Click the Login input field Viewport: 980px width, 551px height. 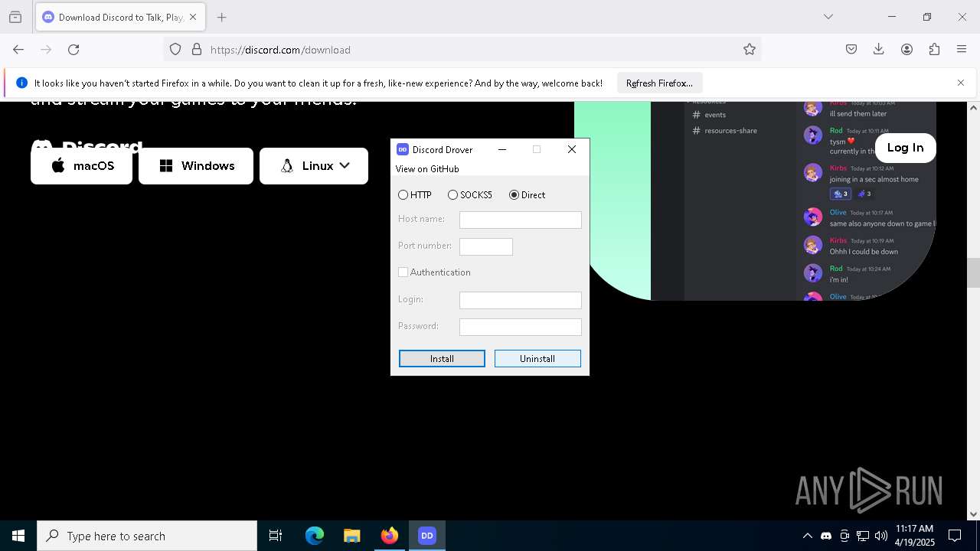tap(521, 301)
